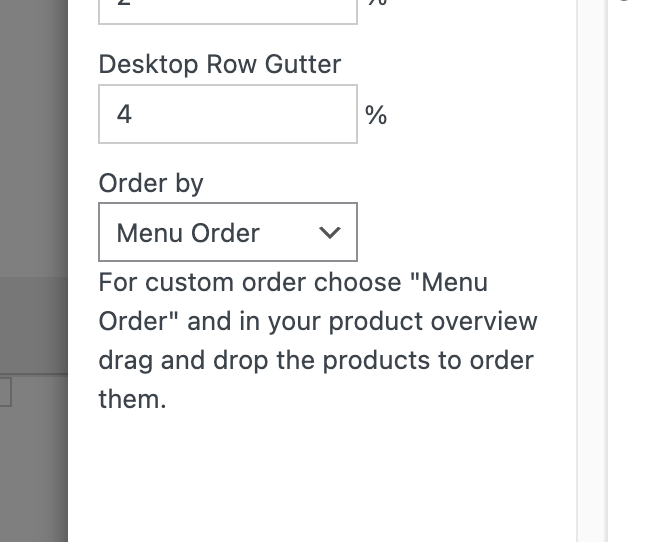This screenshot has width=656, height=542.
Task: Focus the partially visible input above Desktop Row Gutter
Action: click(227, 10)
